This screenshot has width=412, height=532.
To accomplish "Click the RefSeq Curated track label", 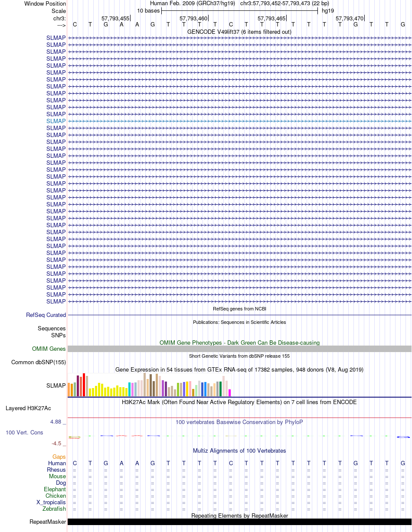I will pyautogui.click(x=46, y=315).
